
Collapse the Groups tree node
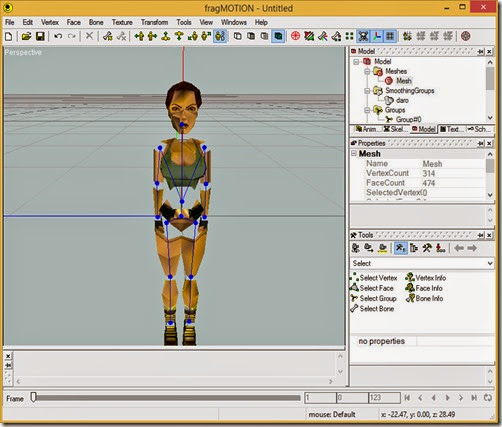(x=367, y=110)
